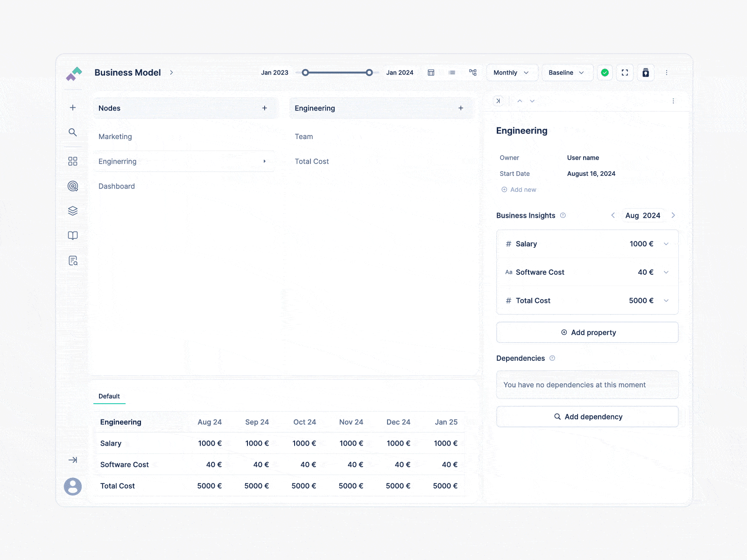
Task: Open the Baseline scenario dropdown
Action: coord(567,72)
